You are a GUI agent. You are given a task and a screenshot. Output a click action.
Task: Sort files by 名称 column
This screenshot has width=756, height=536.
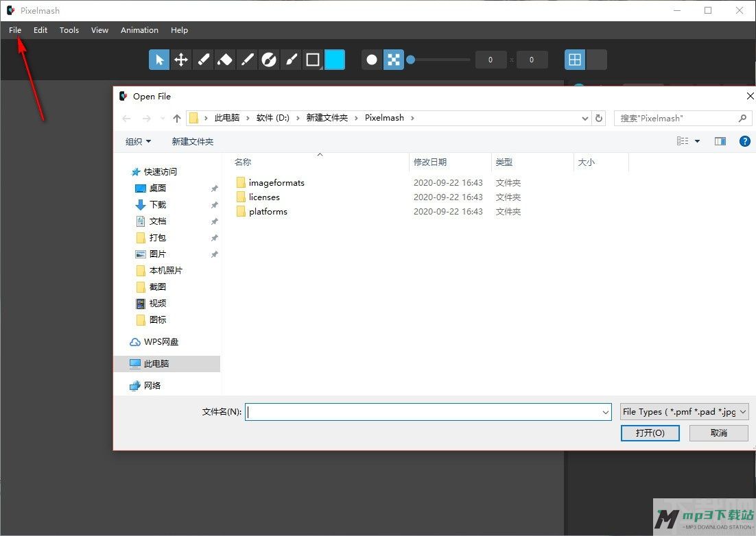pos(243,162)
